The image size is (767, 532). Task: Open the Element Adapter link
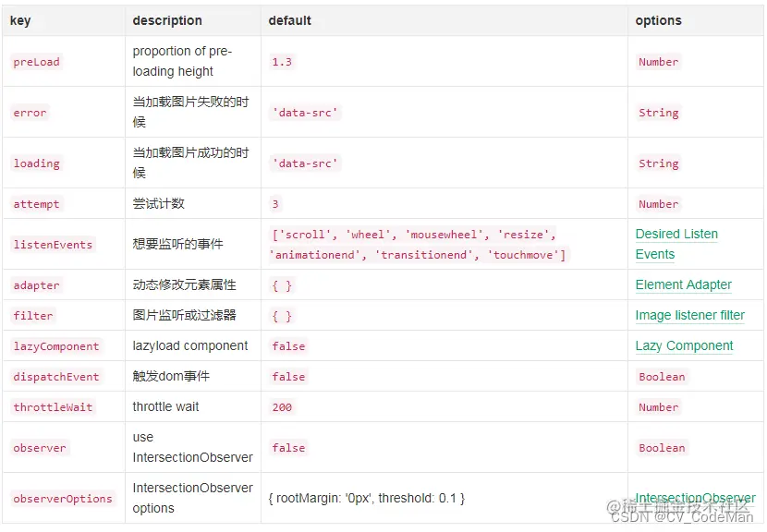683,284
